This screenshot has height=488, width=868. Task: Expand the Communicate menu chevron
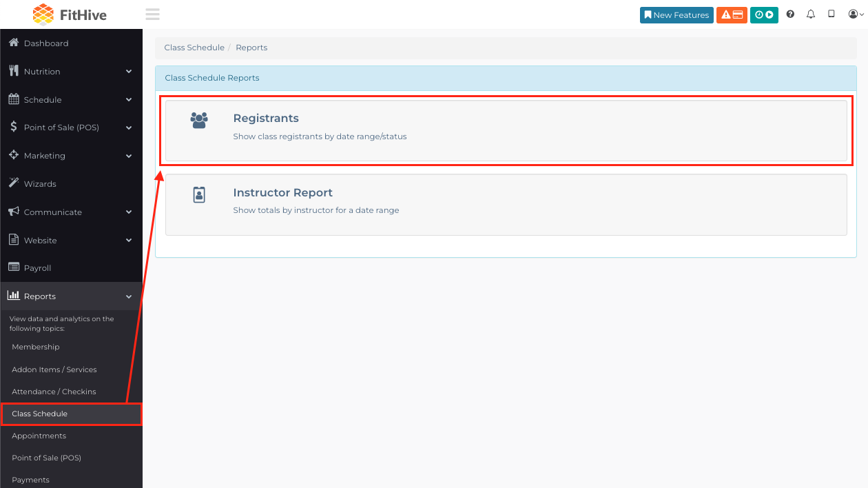point(129,212)
